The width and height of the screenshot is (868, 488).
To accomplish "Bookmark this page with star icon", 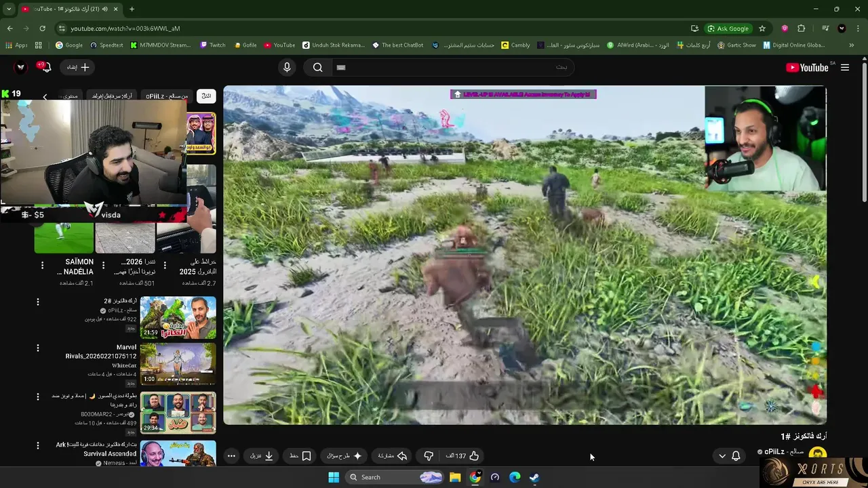I will (762, 28).
